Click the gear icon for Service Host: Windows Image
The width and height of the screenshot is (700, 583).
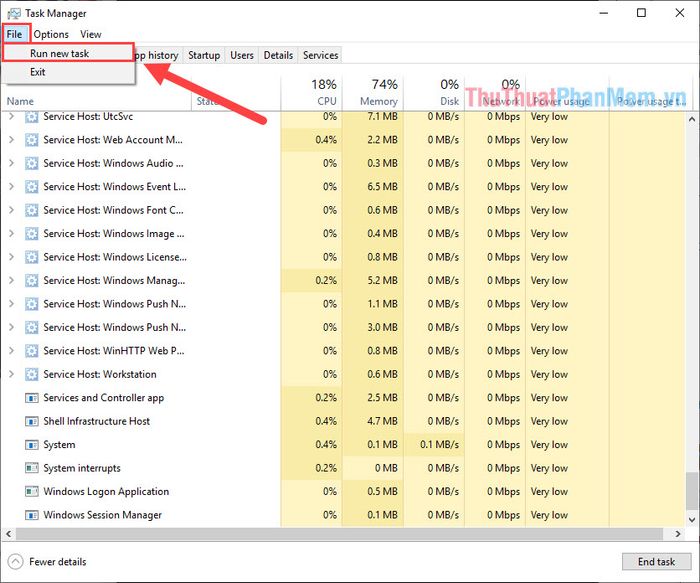31,234
